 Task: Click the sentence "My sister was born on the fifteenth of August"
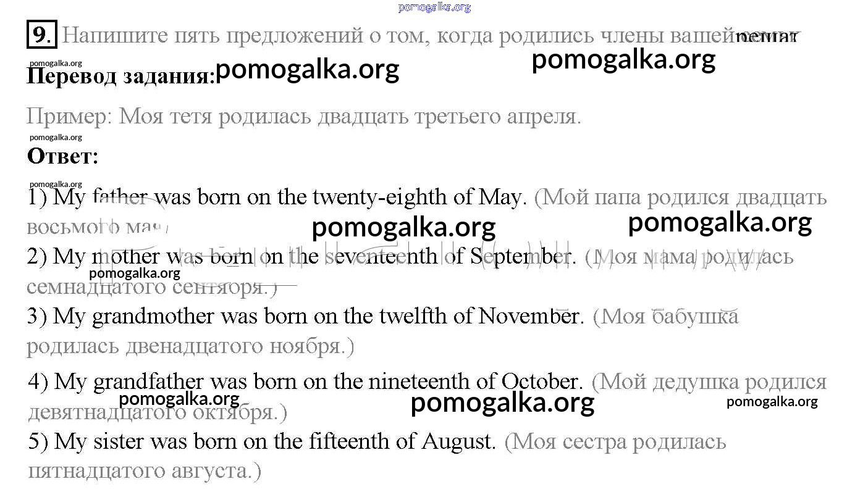tap(262, 441)
